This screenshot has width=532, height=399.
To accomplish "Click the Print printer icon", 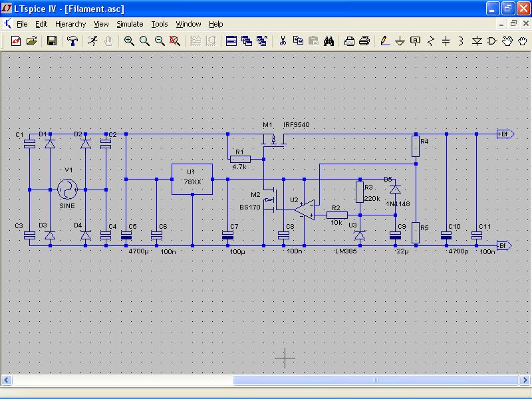I will (x=364, y=41).
